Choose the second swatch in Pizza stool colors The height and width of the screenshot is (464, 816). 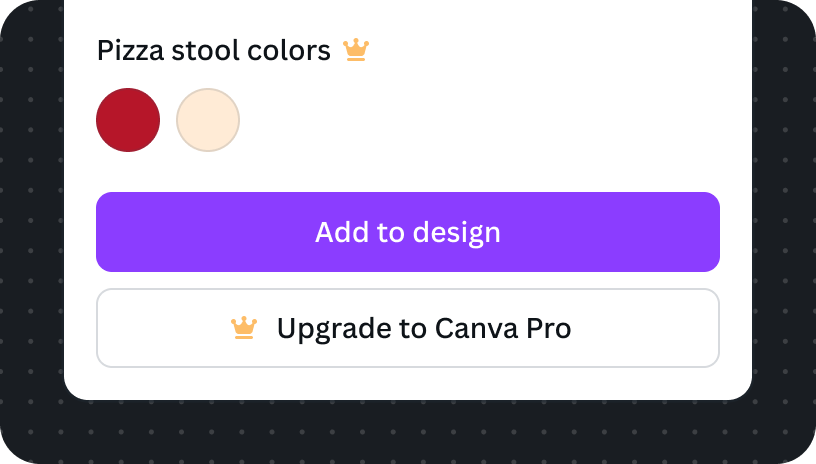click(208, 120)
